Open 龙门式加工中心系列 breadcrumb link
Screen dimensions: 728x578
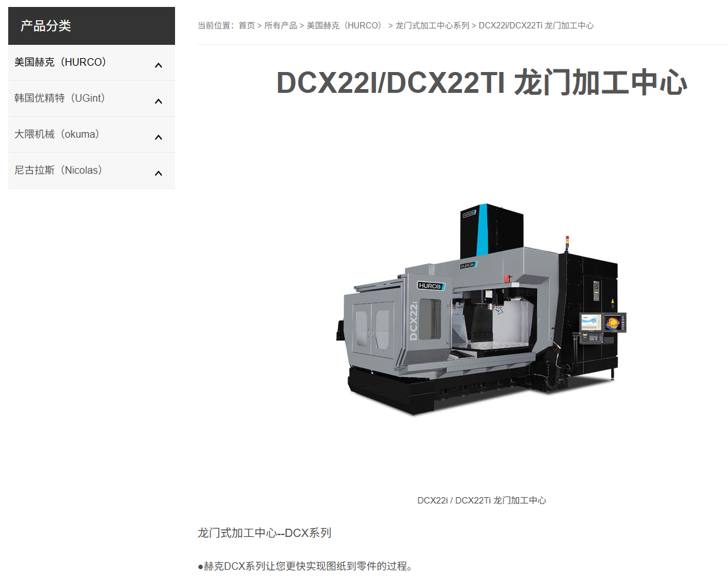coord(432,25)
